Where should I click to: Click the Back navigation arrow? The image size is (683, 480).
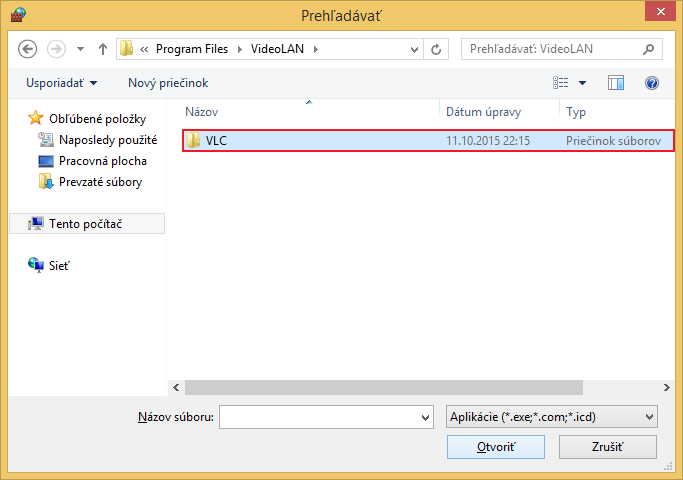28,49
